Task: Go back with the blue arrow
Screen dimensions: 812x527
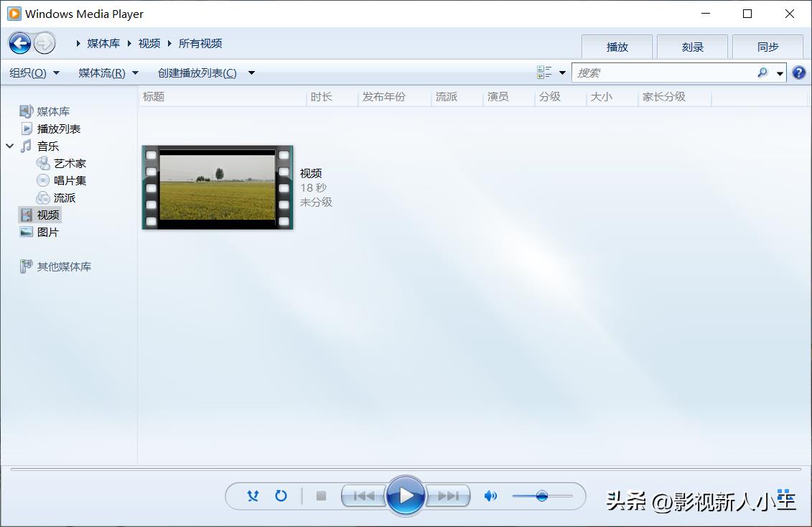Action: (20, 43)
